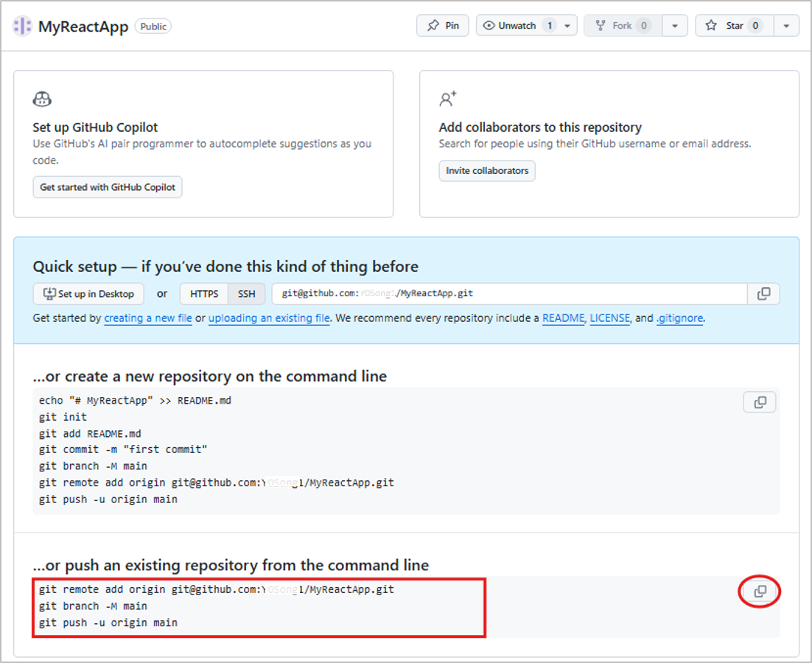
Task: Copy the create new repository commands
Action: click(760, 402)
